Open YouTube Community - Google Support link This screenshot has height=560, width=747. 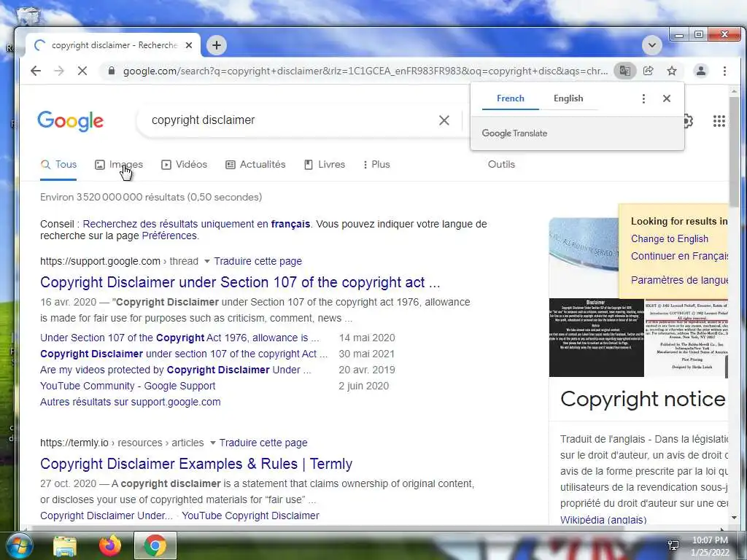point(128,386)
